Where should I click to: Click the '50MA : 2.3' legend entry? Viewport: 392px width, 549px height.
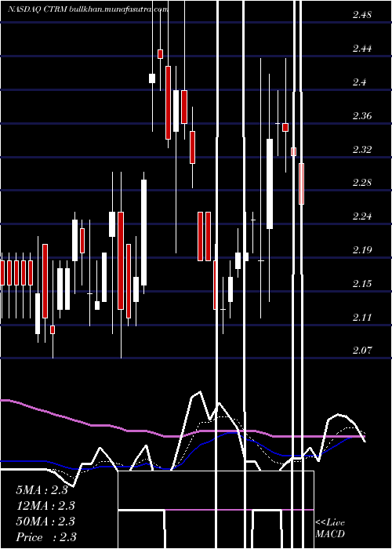pos(45,522)
